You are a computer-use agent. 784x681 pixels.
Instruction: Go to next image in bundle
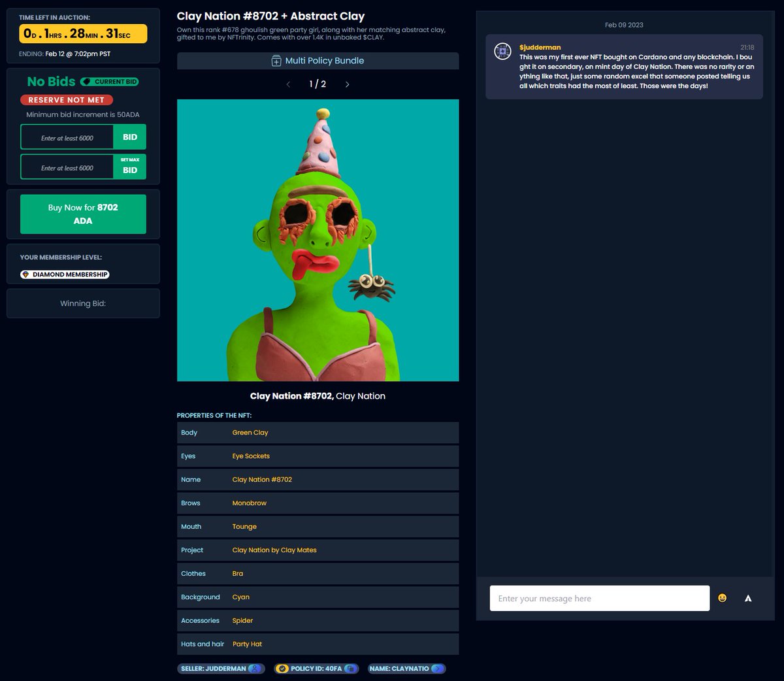pos(347,84)
